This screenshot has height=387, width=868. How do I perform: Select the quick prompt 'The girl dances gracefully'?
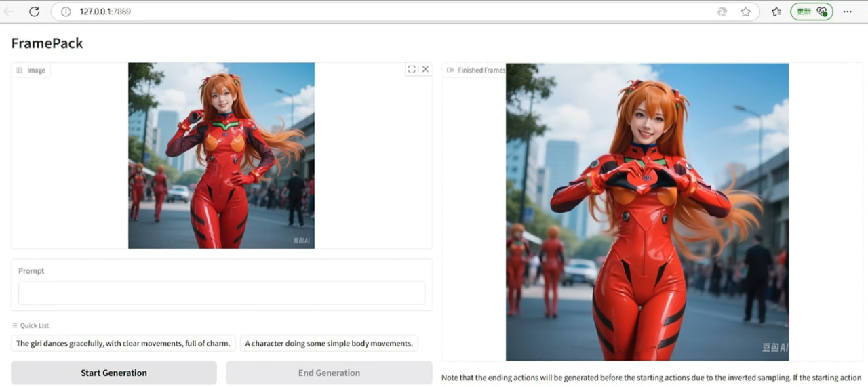[123, 343]
